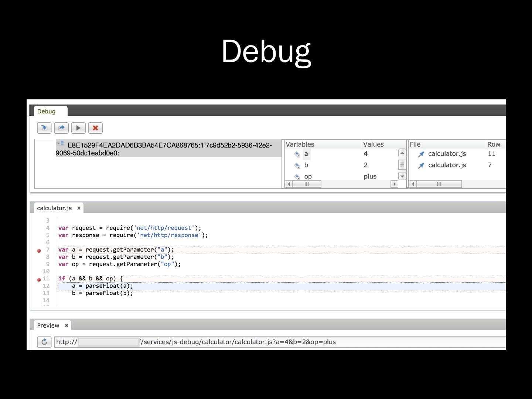Click the Variables panel scroll-left arrow
This screenshot has width=532, height=399.
289,184
